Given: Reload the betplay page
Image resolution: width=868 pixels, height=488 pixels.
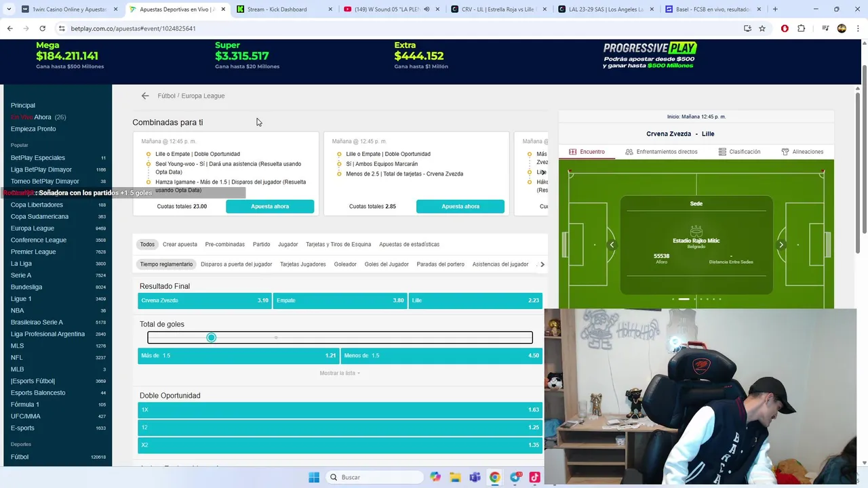Looking at the screenshot, I should 42,28.
